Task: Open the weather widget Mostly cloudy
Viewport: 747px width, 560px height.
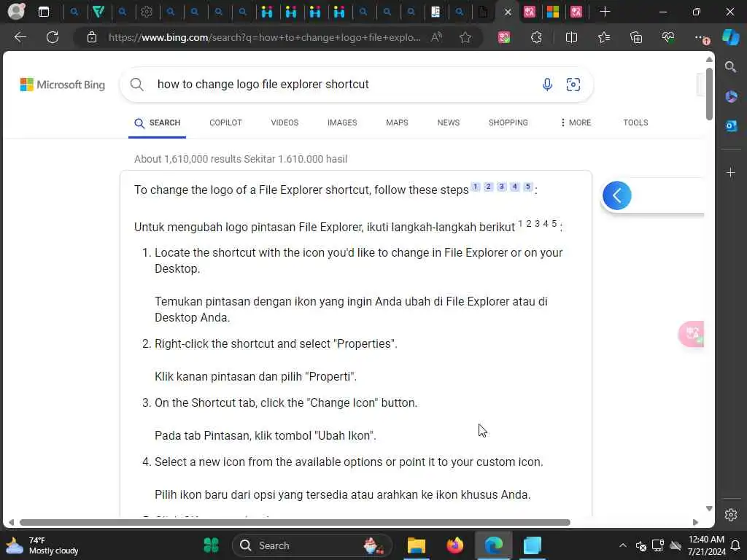Action: pos(42,545)
